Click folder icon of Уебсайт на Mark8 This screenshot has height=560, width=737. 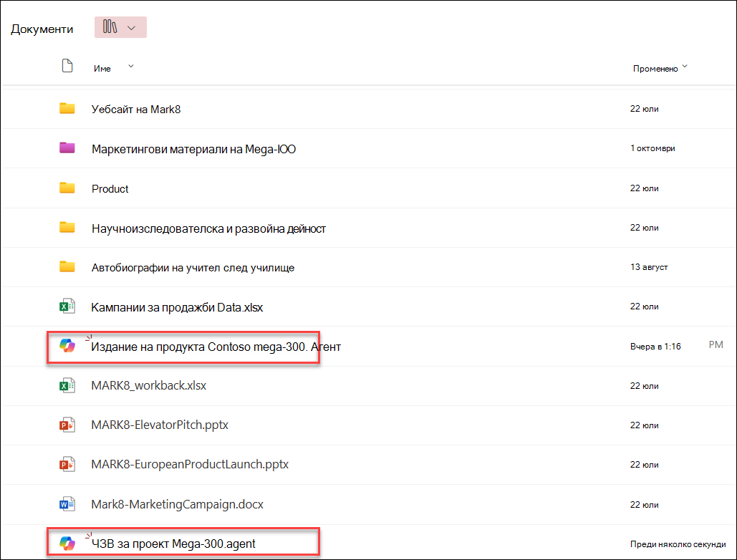67,109
